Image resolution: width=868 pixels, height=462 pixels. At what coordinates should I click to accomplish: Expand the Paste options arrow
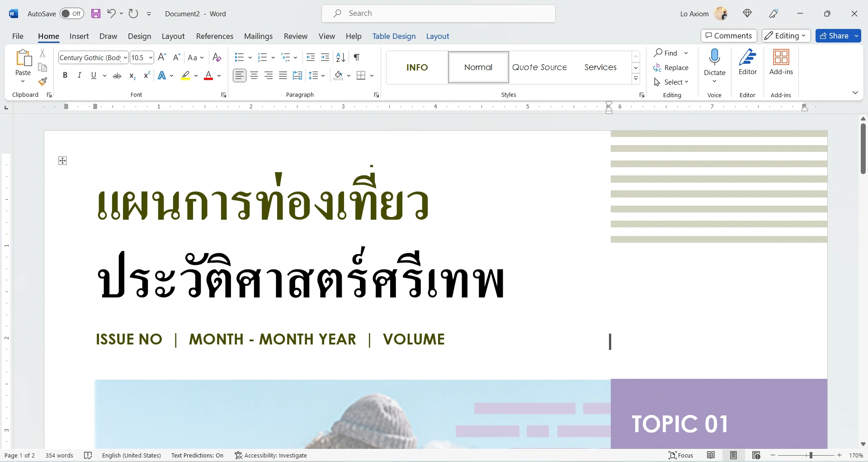tap(23, 81)
